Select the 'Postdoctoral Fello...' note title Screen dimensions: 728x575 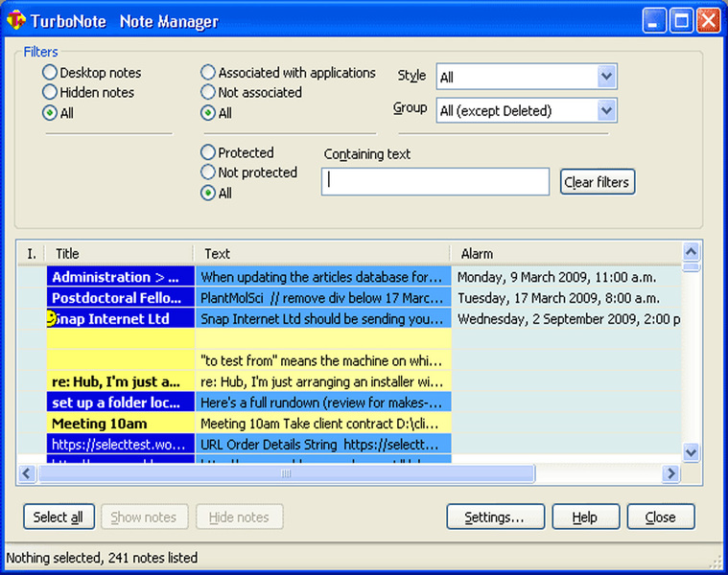[x=120, y=298]
